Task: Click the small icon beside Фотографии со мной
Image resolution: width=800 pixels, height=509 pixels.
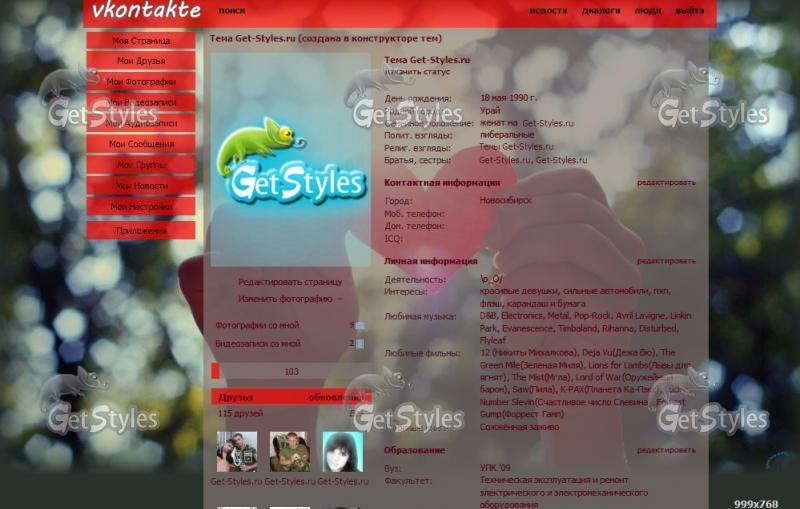Action: [359, 325]
